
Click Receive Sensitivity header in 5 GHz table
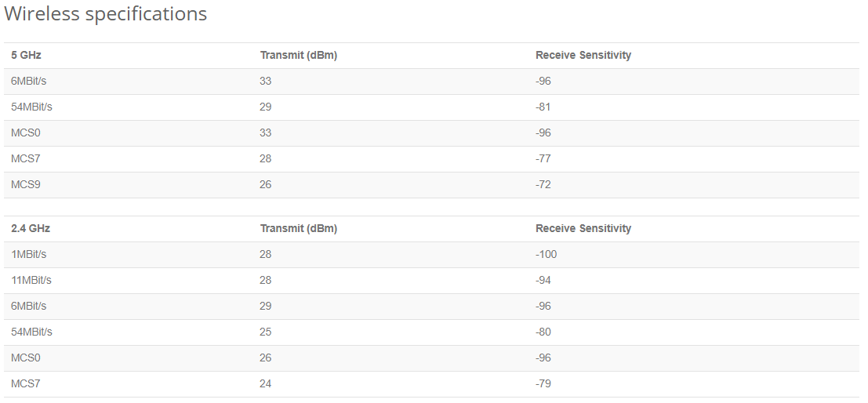click(583, 56)
